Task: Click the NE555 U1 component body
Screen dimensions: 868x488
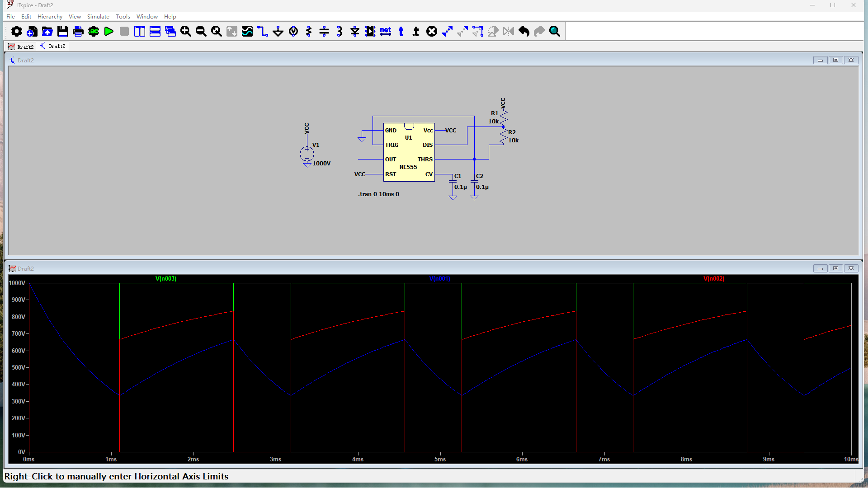Action: 409,153
